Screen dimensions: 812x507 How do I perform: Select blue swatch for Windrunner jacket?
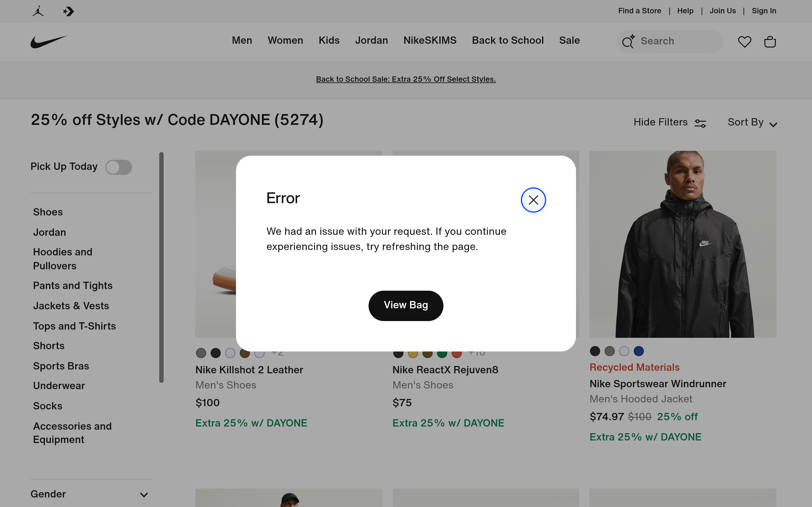[638, 351]
